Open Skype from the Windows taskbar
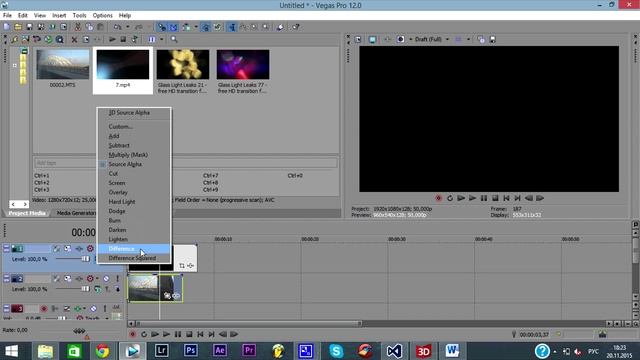The height and width of the screenshot is (360, 640). 336,351
